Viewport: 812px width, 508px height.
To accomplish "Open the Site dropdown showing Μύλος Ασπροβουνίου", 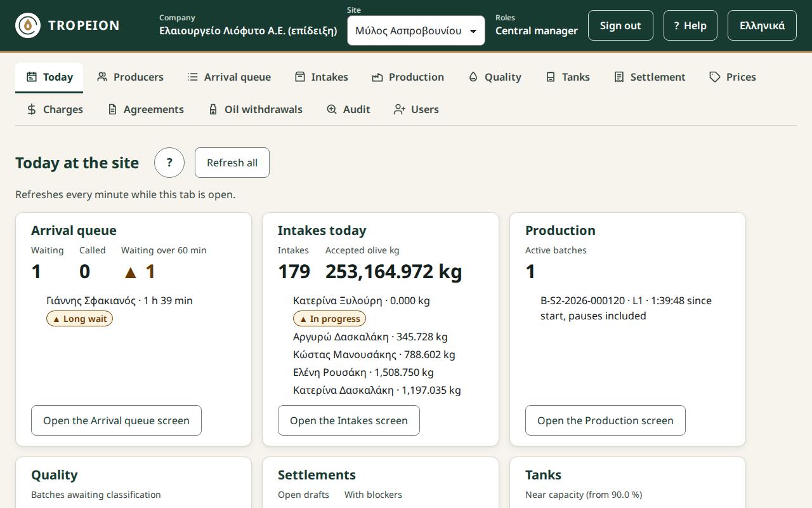I will [x=416, y=30].
